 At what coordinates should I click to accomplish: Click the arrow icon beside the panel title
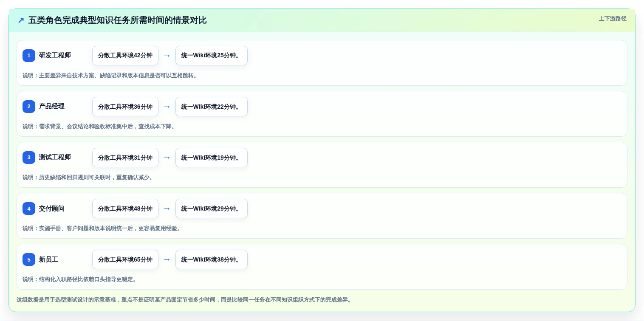(21, 20)
